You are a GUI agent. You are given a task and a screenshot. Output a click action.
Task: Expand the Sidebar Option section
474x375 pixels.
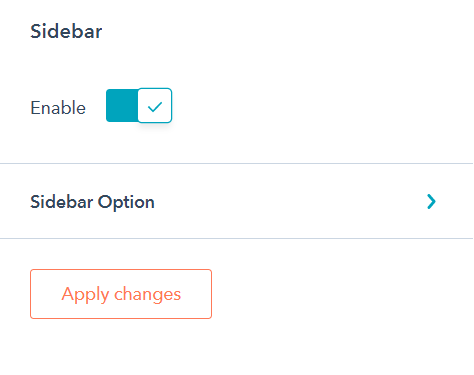[236, 201]
